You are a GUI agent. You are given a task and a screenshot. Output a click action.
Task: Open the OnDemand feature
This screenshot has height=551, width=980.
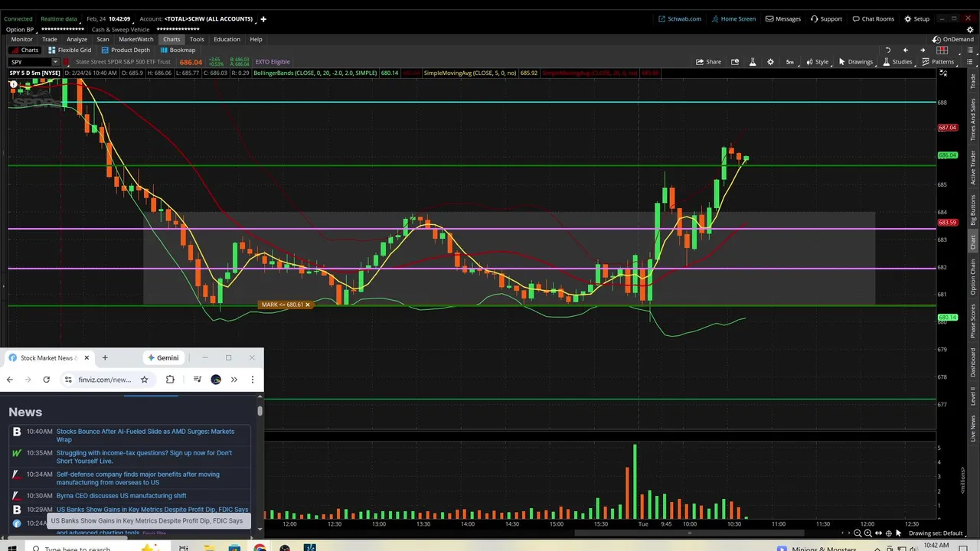[953, 39]
